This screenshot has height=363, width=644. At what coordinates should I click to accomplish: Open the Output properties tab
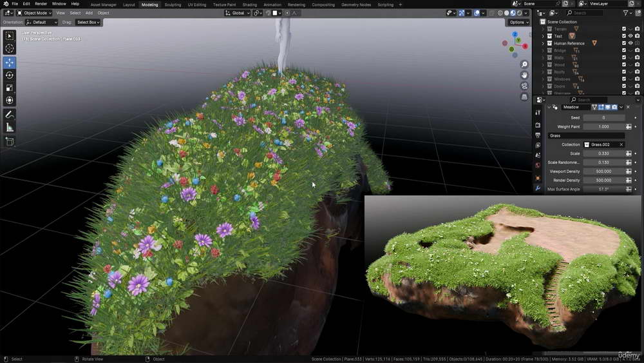tap(538, 135)
